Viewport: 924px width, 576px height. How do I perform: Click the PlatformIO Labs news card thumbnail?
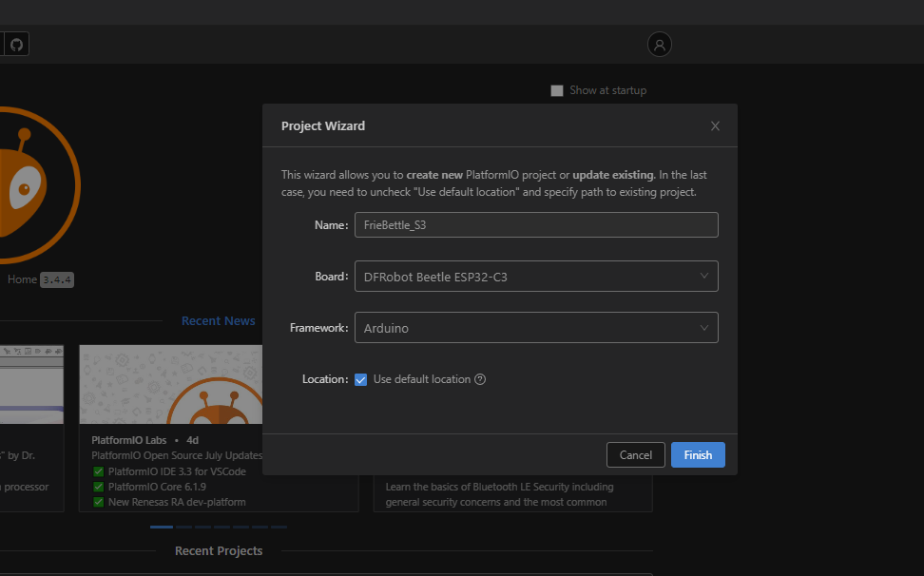(x=171, y=385)
